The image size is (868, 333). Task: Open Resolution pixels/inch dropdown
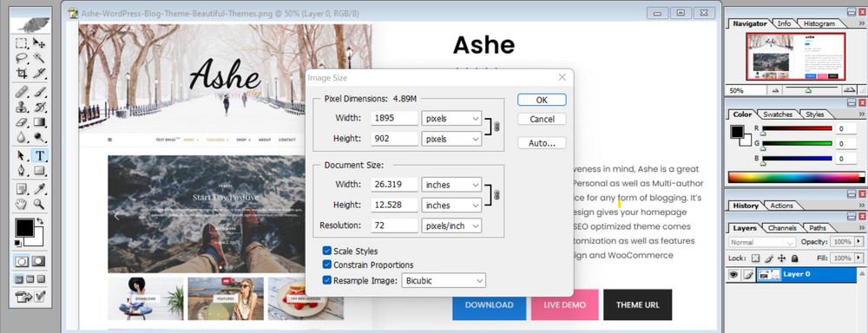click(451, 225)
